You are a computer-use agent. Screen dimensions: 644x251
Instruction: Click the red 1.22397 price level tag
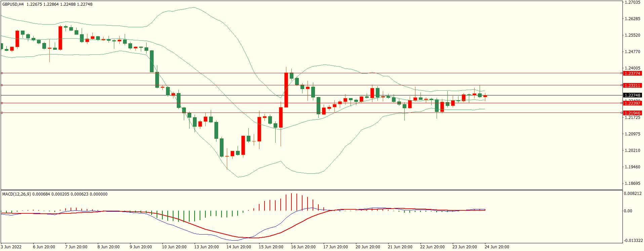pyautogui.click(x=632, y=103)
